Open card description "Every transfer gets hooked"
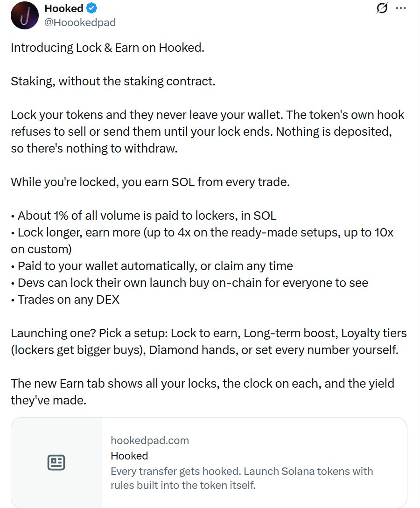 click(x=242, y=478)
